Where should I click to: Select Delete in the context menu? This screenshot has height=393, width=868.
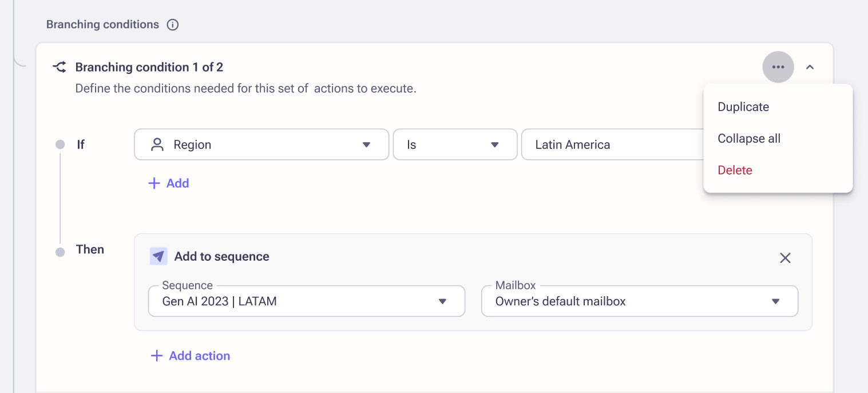pos(735,170)
